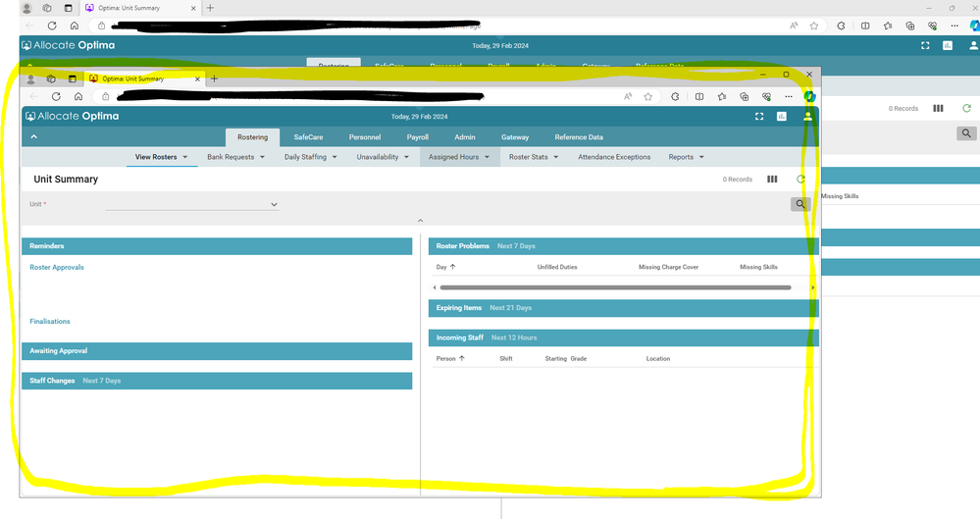Click green refresh icon in background window
Image resolution: width=980 pixels, height=519 pixels.
[x=967, y=108]
